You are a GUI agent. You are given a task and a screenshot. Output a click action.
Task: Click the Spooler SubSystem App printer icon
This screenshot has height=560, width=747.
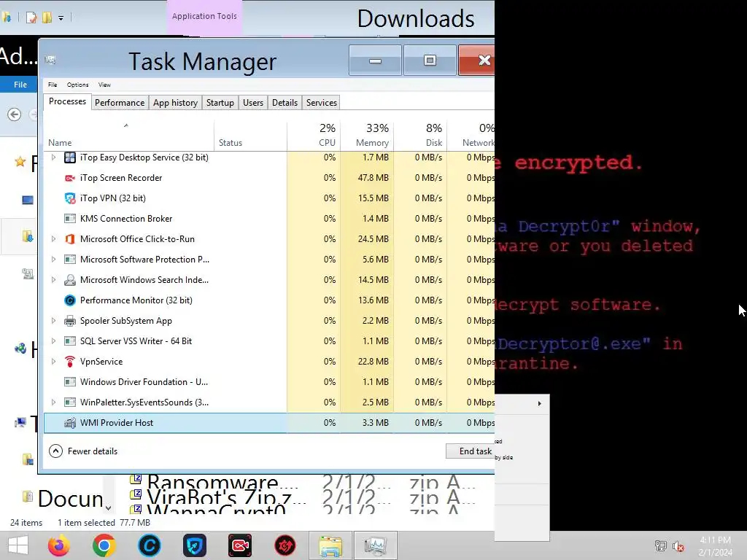pyautogui.click(x=70, y=321)
